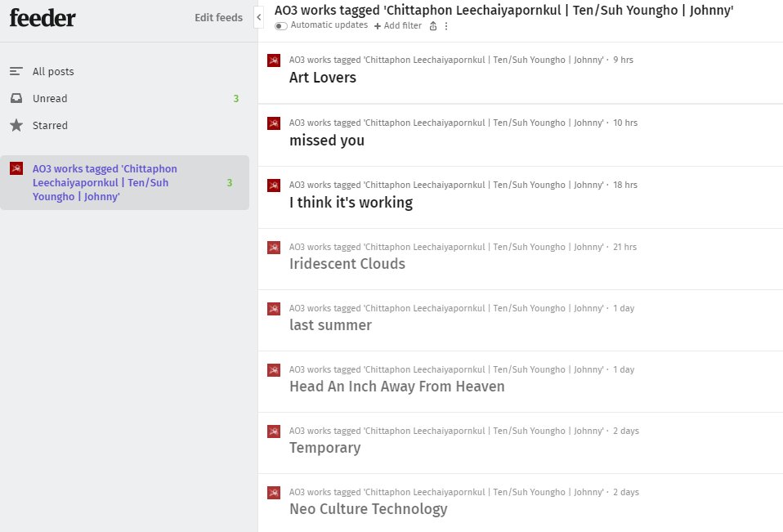Click AO3 icon beside 'I think it's working'
Image resolution: width=783 pixels, height=532 pixels.
(274, 186)
